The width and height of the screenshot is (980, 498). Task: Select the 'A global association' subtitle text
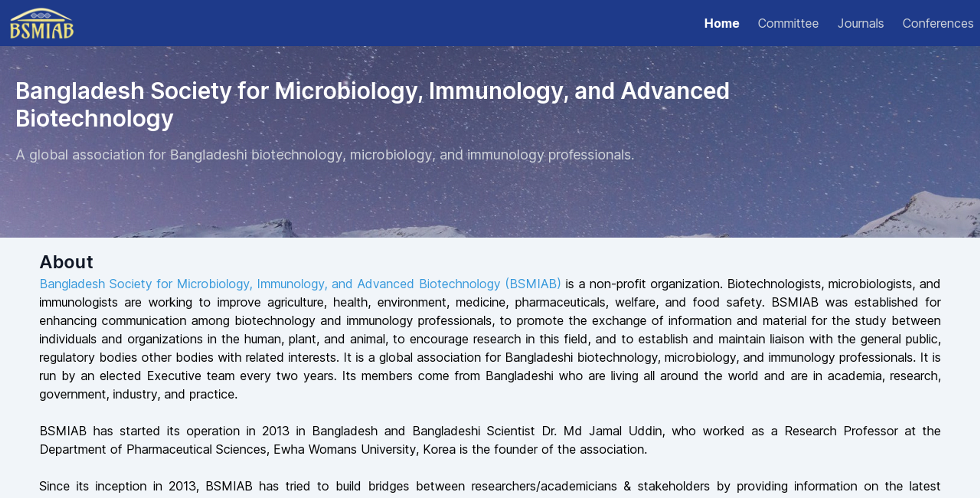pos(325,155)
